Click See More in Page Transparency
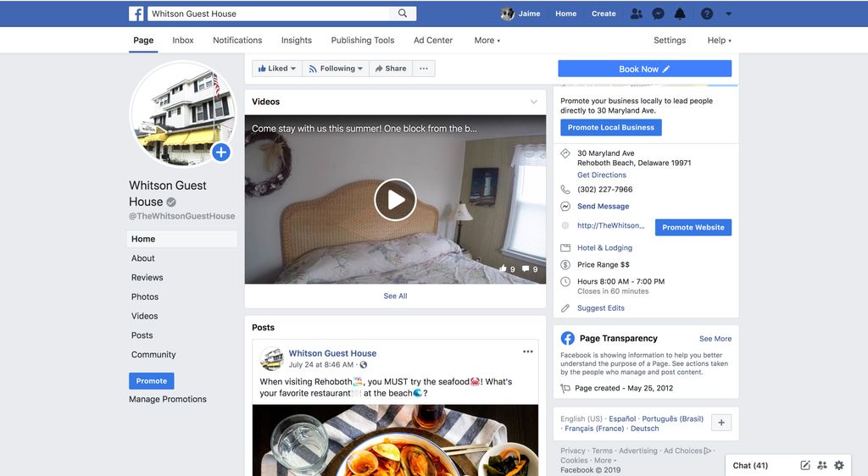The width and height of the screenshot is (868, 476). pyautogui.click(x=715, y=339)
